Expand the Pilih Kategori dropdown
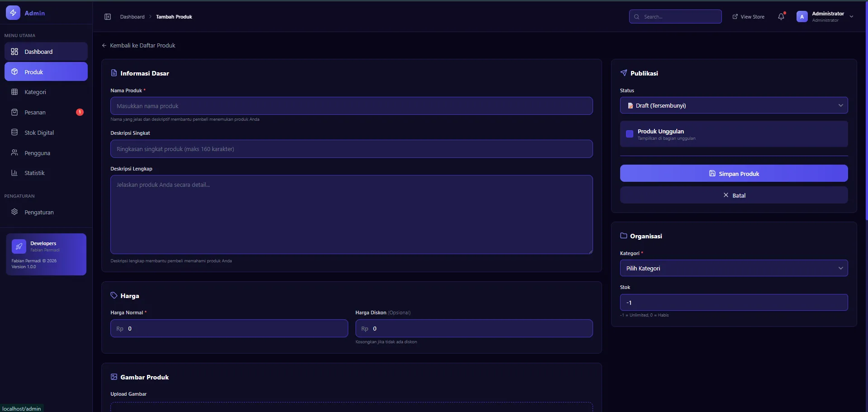868x412 pixels. (733, 268)
